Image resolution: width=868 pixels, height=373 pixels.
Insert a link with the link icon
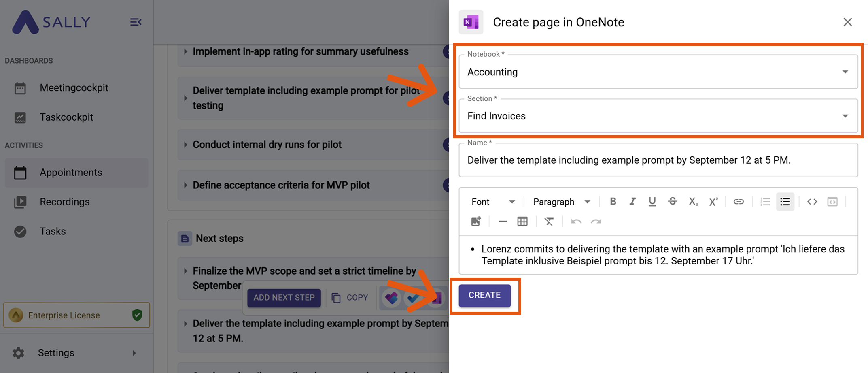[x=739, y=202]
